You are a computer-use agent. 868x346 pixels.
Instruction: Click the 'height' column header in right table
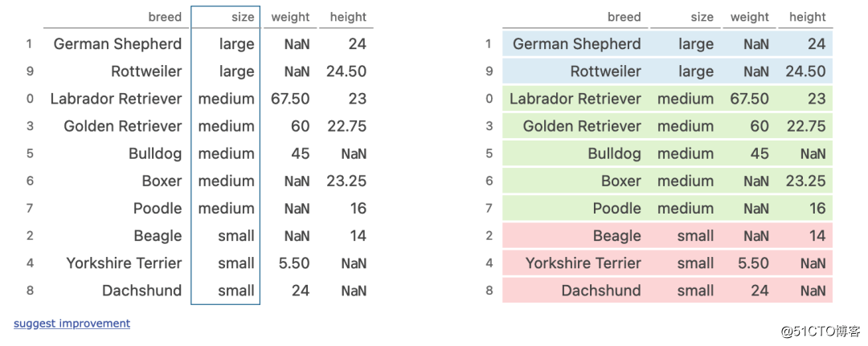(x=807, y=17)
